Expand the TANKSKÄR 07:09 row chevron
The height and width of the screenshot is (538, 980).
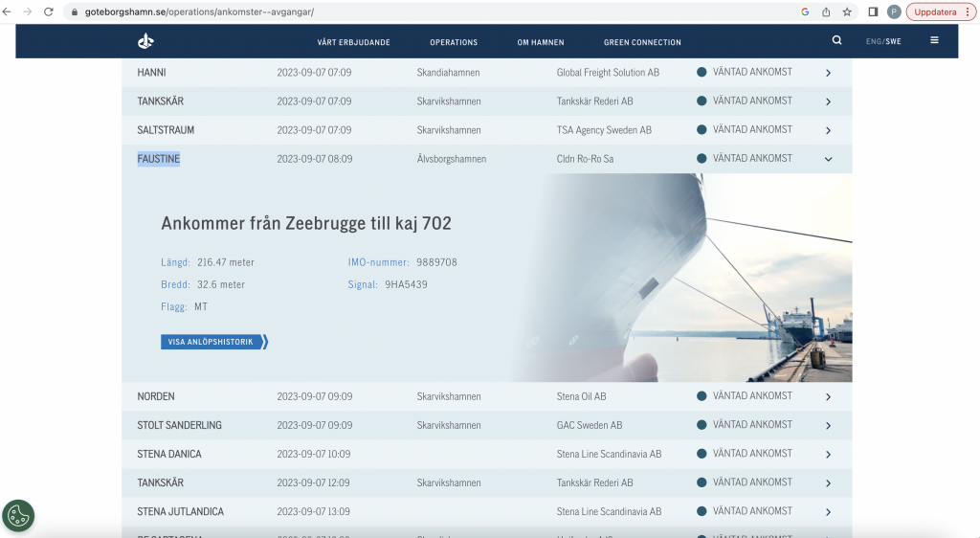(x=828, y=101)
